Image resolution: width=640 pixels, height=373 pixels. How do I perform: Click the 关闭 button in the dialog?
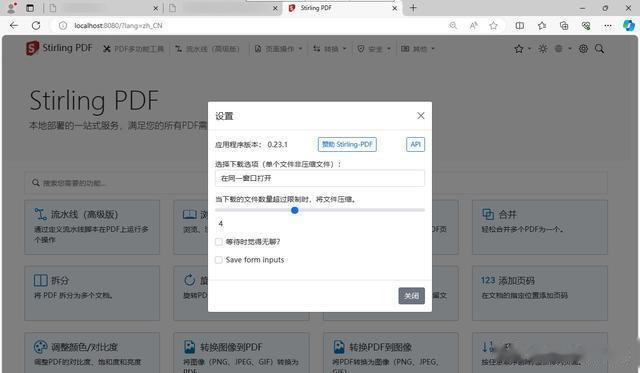tap(411, 296)
